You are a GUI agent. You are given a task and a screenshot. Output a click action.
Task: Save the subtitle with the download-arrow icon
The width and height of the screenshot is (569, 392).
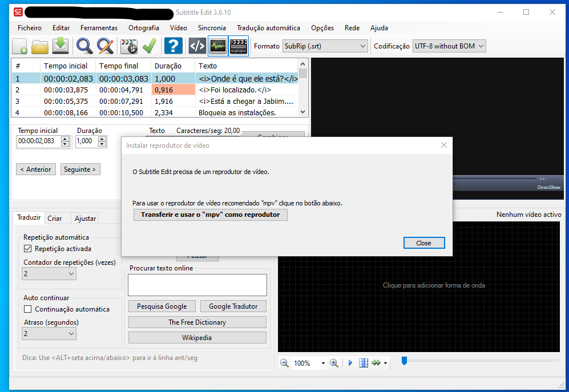60,46
